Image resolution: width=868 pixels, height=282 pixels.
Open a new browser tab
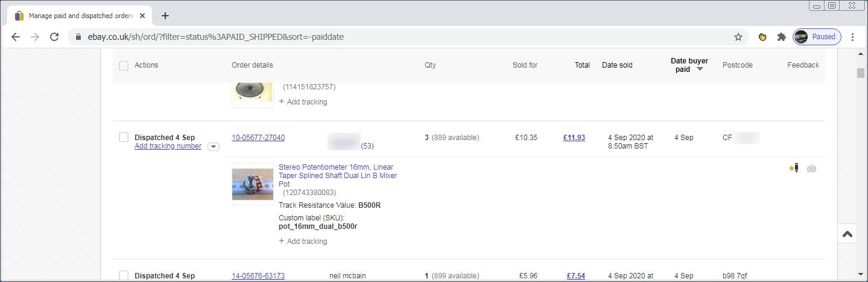pos(165,16)
